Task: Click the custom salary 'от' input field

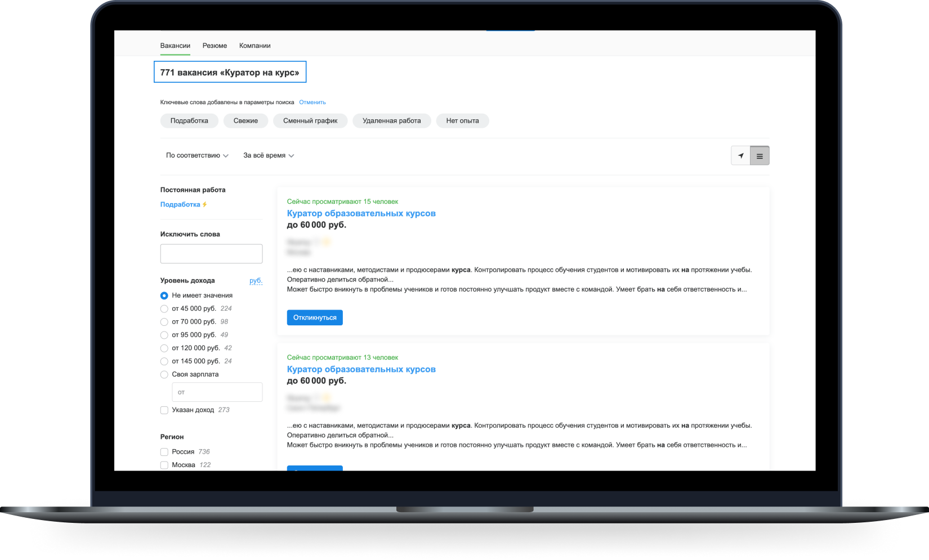Action: coord(217,392)
